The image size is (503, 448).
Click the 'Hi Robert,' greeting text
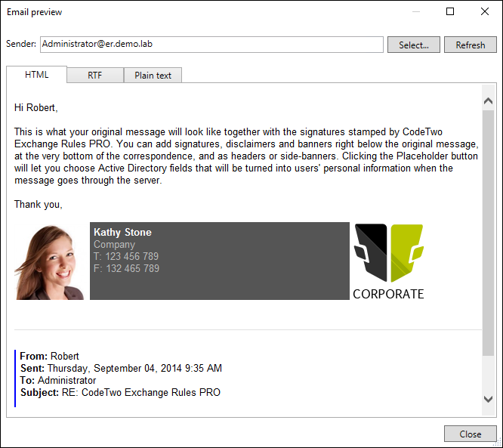point(36,107)
